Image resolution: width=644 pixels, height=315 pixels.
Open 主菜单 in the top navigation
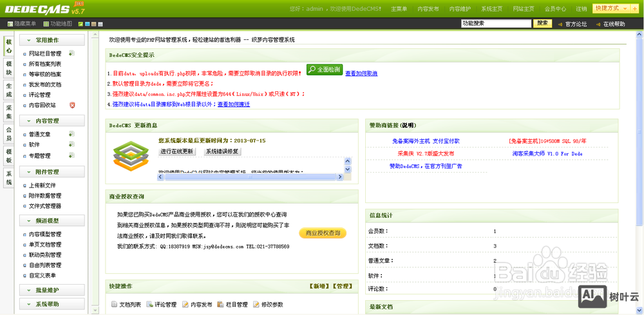coord(399,9)
